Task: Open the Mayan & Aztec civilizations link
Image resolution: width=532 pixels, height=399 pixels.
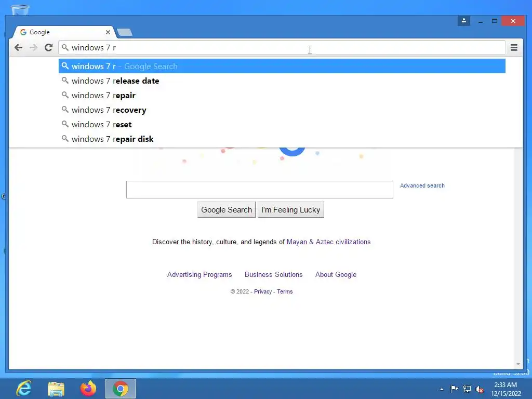Action: pyautogui.click(x=328, y=242)
